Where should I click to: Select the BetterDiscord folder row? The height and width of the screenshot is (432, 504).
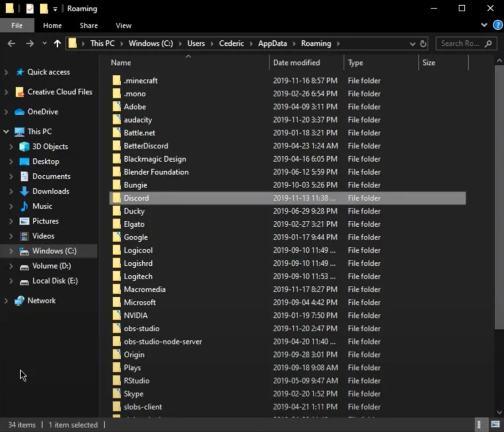(287, 146)
